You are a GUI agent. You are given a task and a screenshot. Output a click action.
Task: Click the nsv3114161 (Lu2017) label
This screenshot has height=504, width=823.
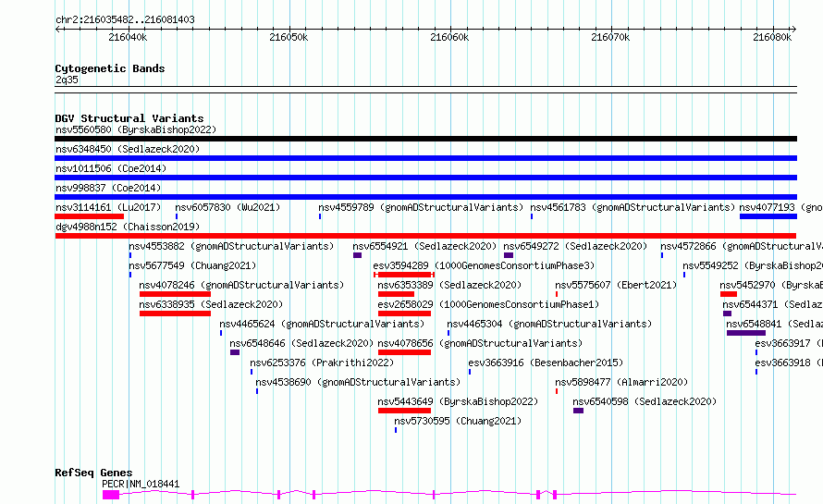108,207
